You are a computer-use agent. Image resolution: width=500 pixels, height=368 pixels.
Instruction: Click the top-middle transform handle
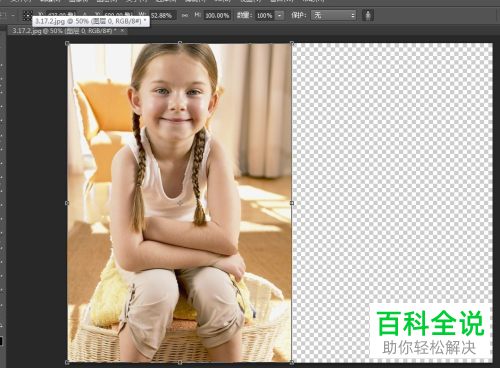(x=180, y=43)
